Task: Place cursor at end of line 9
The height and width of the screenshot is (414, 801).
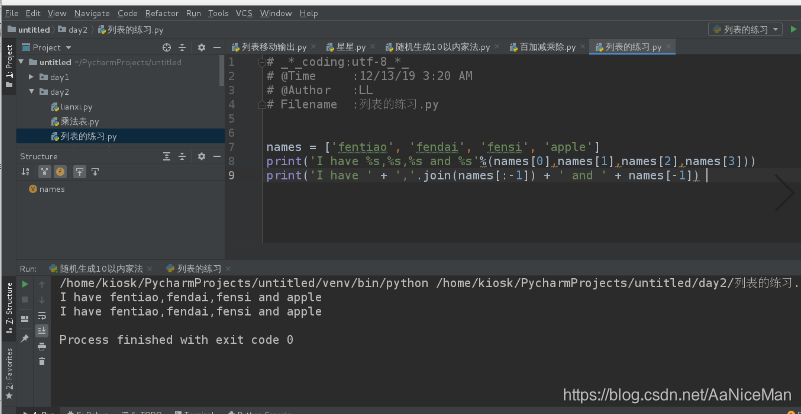Action: [x=707, y=176]
